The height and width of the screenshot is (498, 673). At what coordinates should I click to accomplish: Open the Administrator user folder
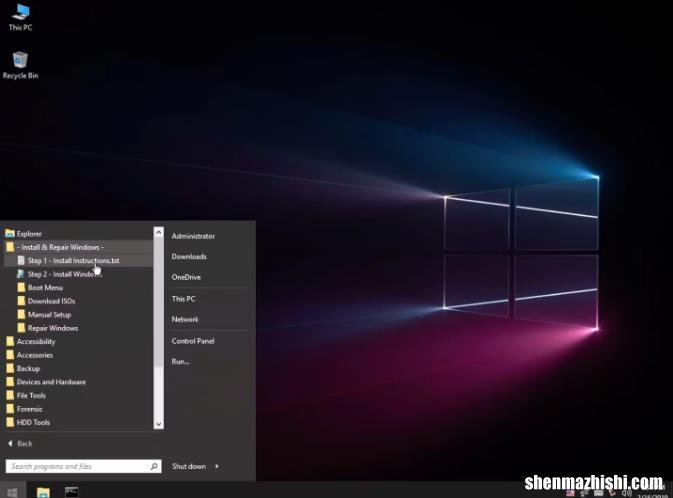click(193, 236)
